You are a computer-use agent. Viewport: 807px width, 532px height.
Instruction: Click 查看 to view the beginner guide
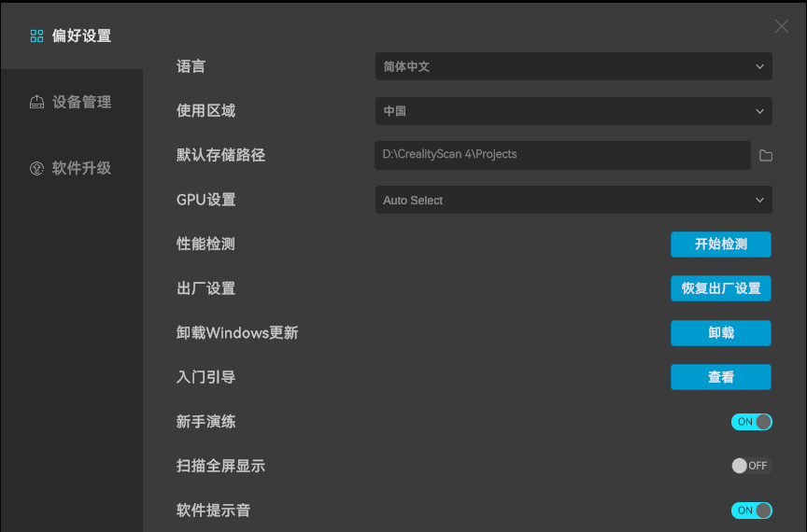pyautogui.click(x=720, y=377)
